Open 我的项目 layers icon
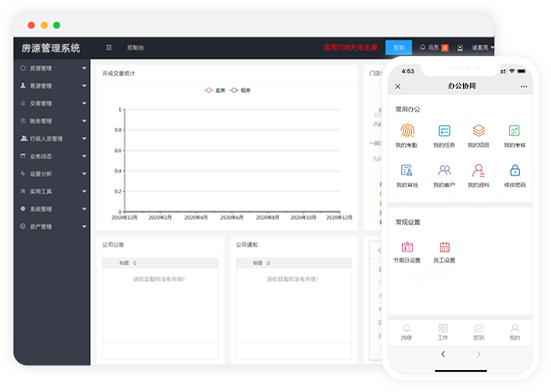Viewport: 551px width, 392px height. 479,131
